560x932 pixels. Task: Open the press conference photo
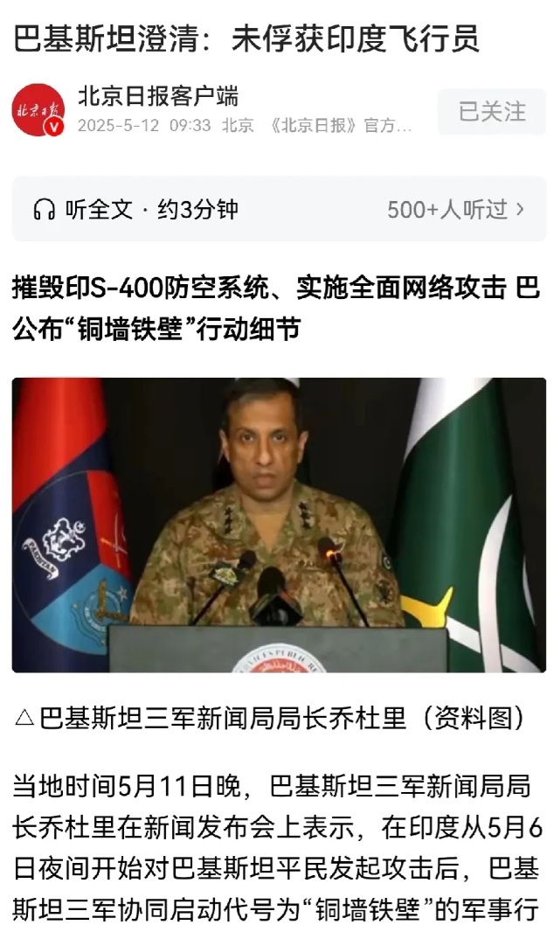click(x=279, y=525)
